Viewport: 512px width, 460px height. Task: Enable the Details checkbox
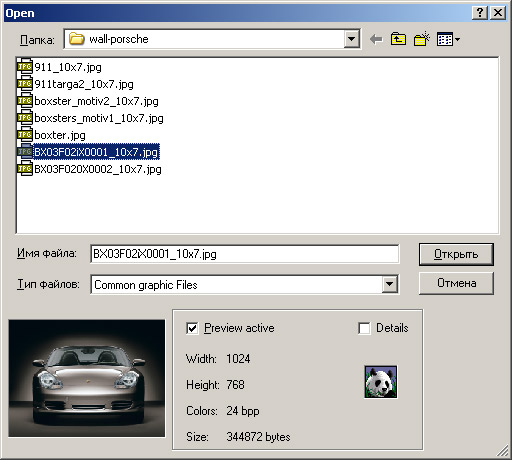[x=364, y=328]
